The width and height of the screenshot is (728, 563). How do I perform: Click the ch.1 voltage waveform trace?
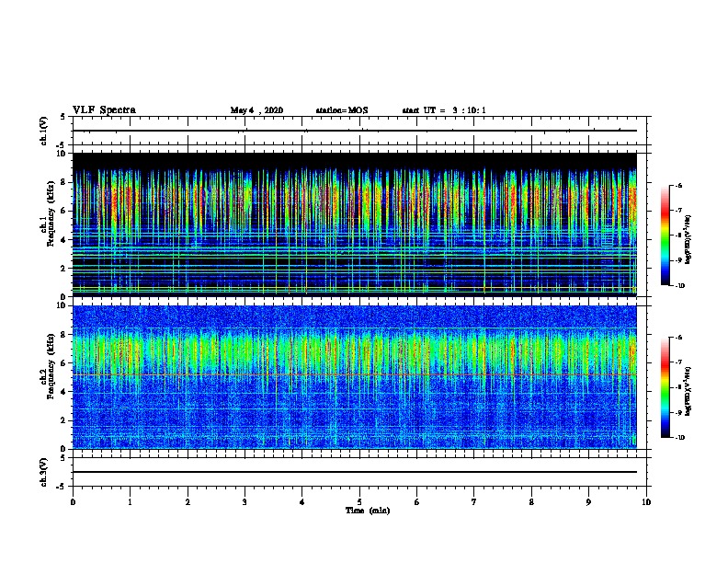click(355, 131)
